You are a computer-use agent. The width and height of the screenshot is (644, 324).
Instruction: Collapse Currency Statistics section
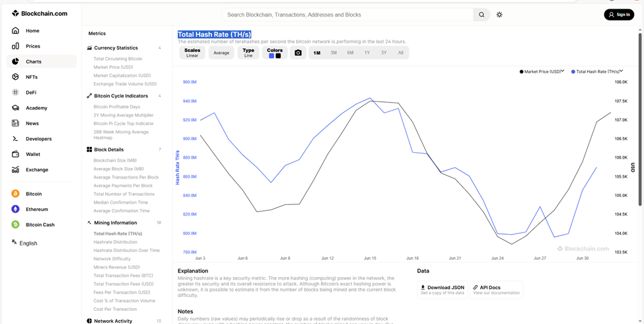tap(124, 48)
